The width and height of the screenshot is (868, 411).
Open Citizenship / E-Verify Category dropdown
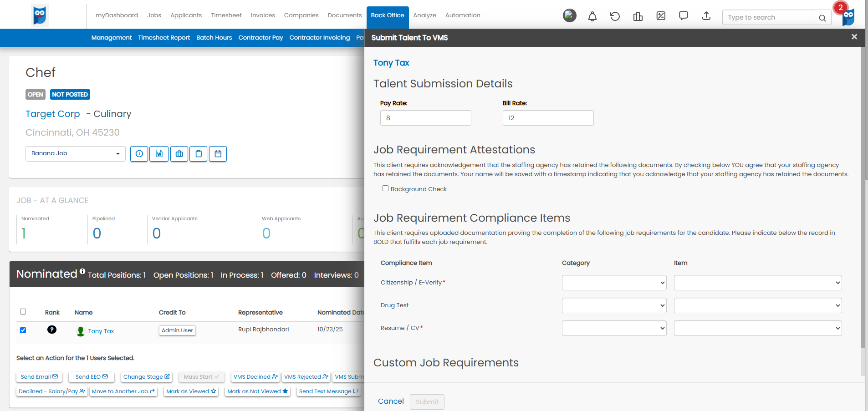click(614, 283)
